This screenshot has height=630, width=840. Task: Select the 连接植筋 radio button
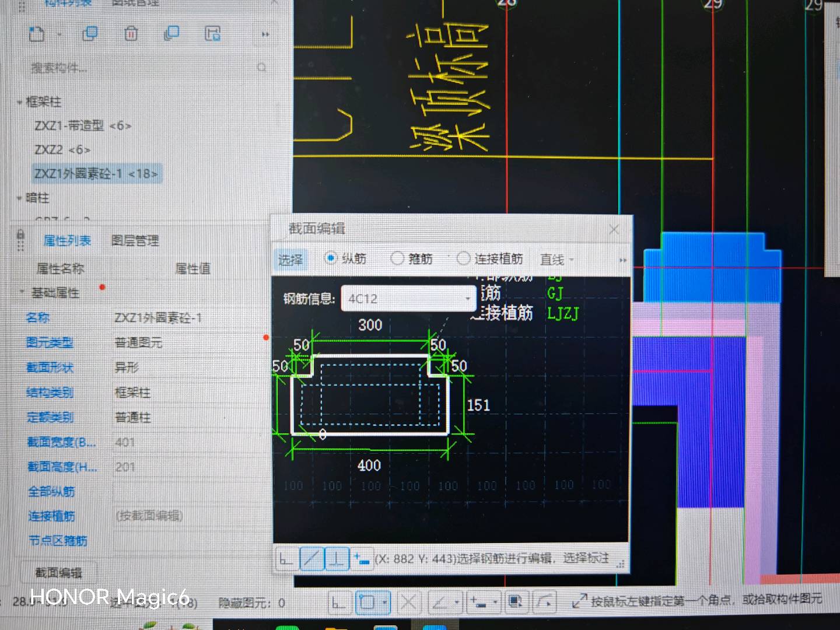pyautogui.click(x=463, y=258)
